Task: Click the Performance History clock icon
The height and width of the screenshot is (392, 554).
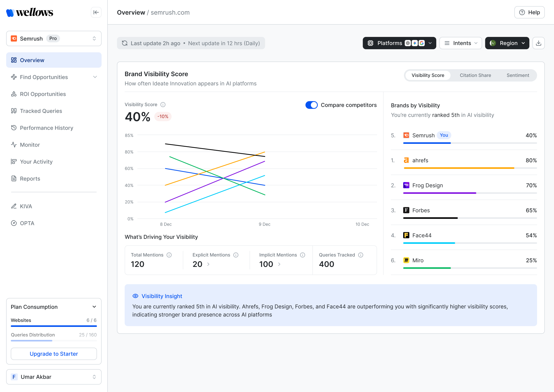Action: point(14,128)
